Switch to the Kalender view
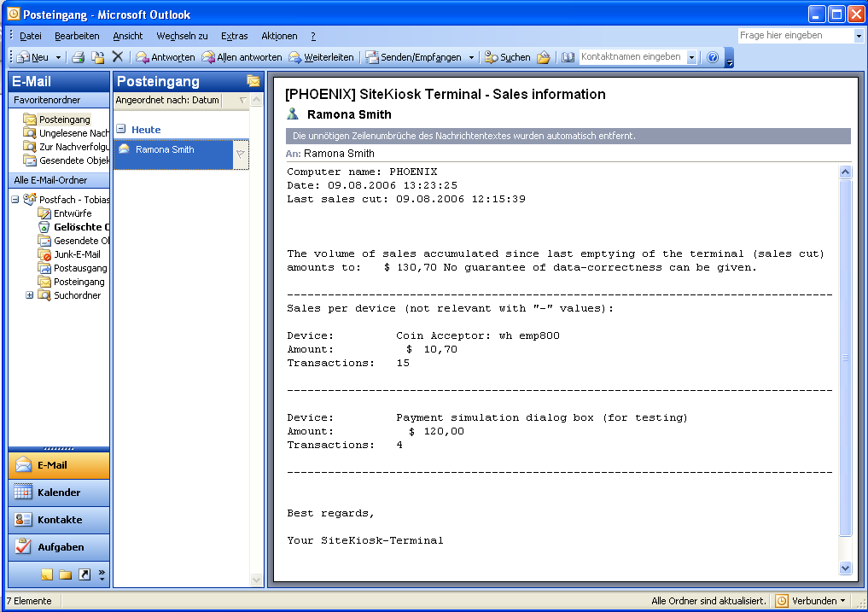868x612 pixels. click(x=59, y=493)
